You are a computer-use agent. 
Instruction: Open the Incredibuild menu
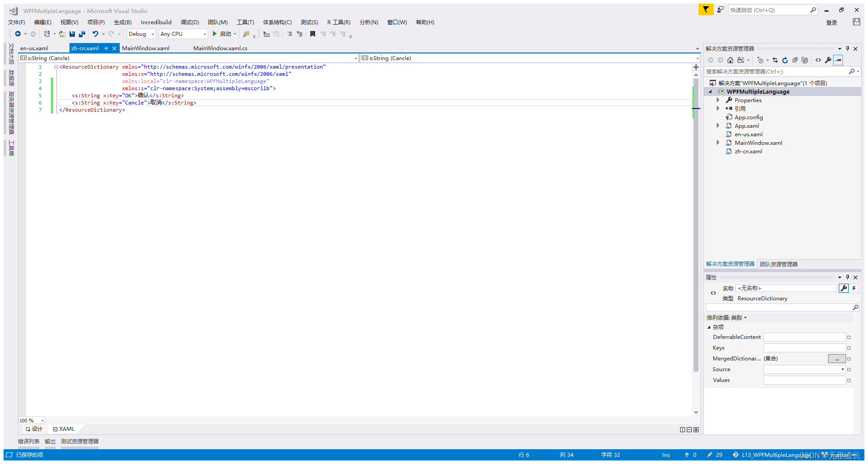[156, 22]
